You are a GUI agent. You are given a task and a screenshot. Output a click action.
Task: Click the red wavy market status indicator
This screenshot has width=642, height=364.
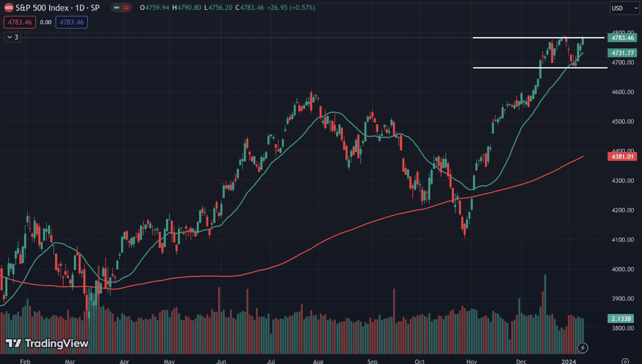click(126, 8)
